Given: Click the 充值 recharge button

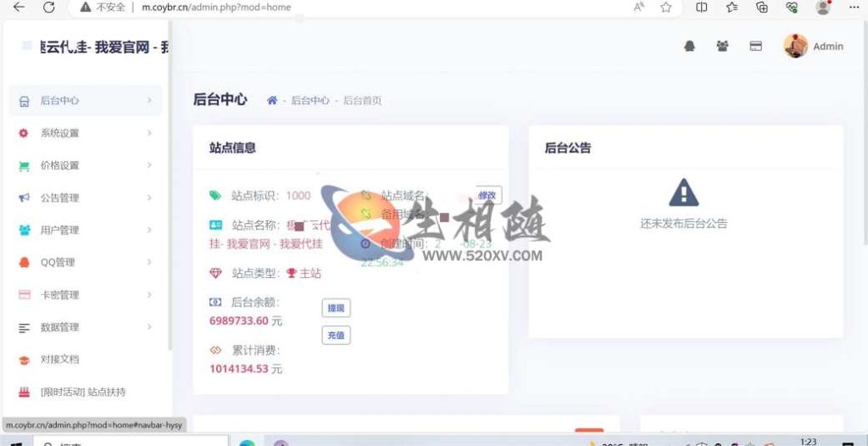Looking at the screenshot, I should [x=336, y=335].
